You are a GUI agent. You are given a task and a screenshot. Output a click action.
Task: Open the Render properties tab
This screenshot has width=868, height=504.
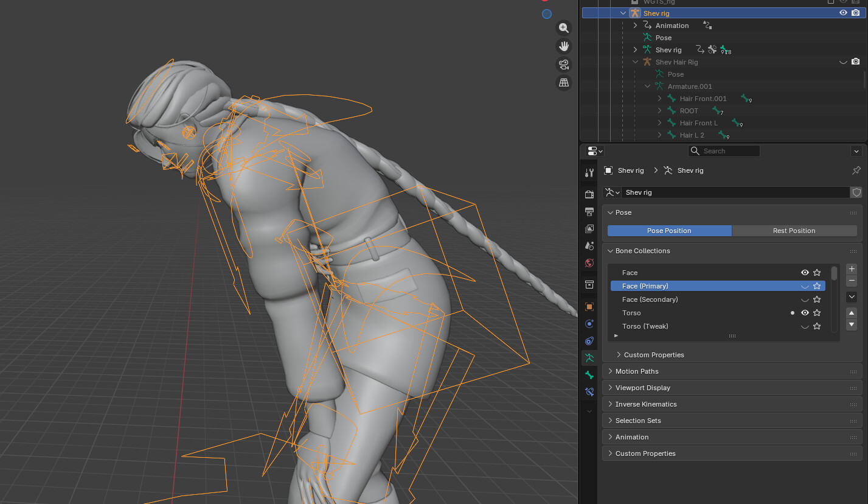[x=589, y=195]
